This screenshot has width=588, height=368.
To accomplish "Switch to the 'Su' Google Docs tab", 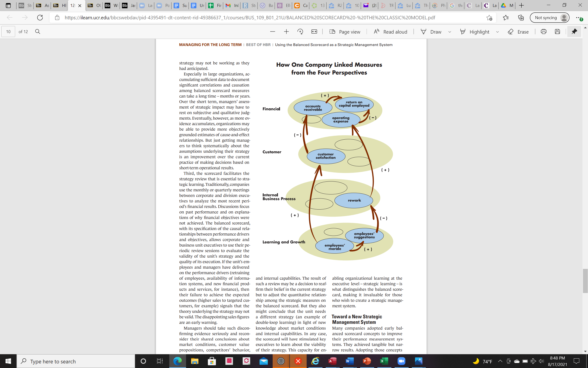I will (x=180, y=5).
